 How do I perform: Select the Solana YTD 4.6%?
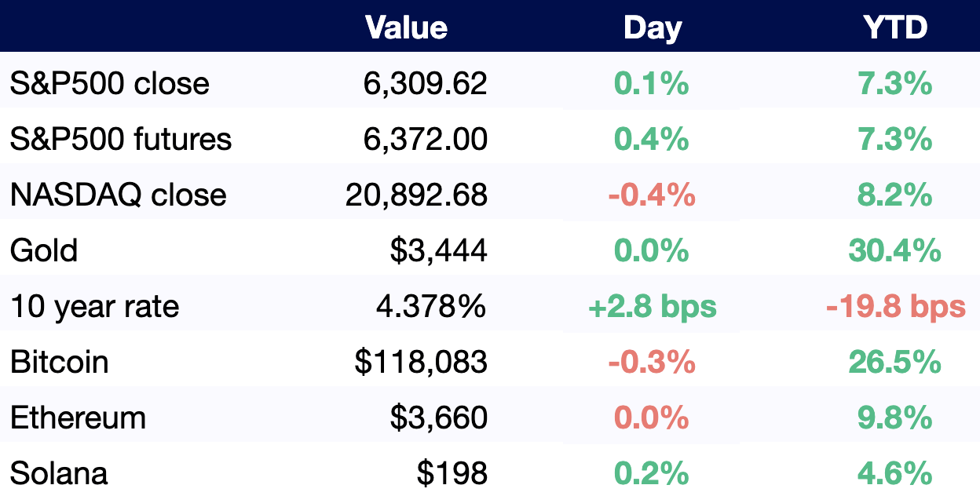coord(895,473)
